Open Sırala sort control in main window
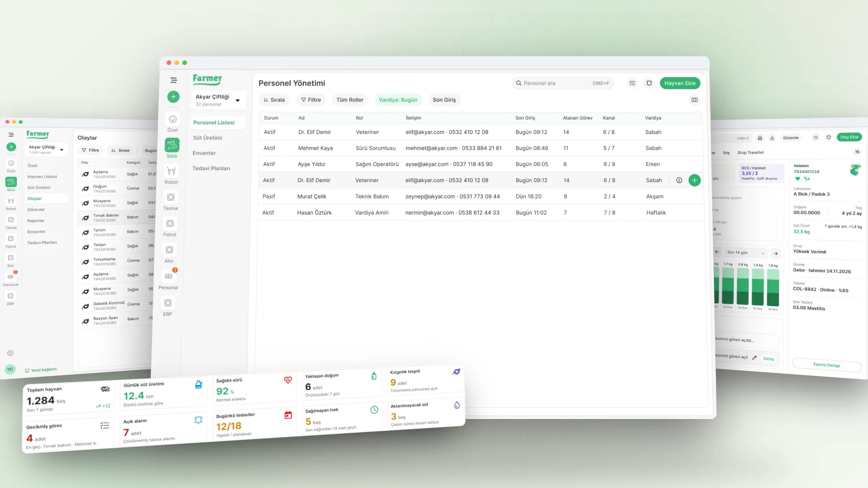Screen dimensions: 868x488 coord(274,100)
